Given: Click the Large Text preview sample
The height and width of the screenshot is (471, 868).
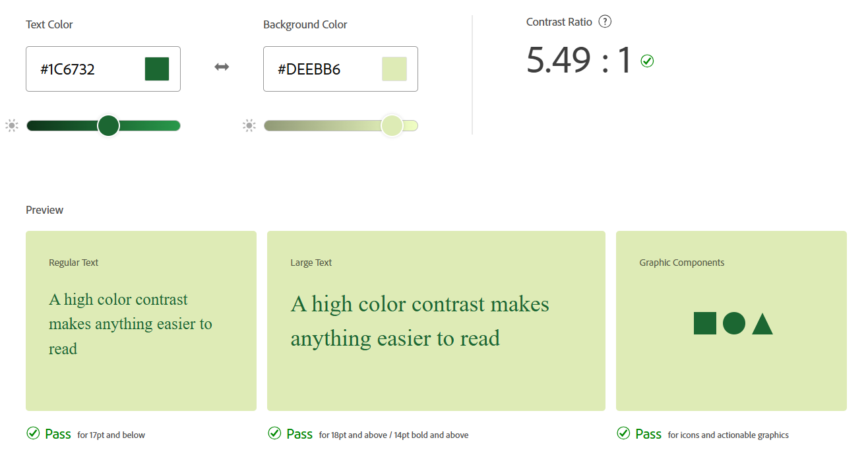Looking at the screenshot, I should pyautogui.click(x=420, y=321).
